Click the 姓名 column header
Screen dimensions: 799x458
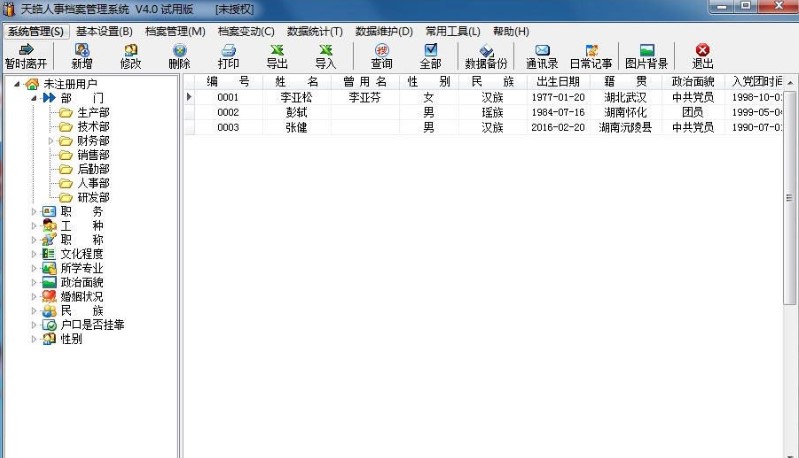coord(297,82)
